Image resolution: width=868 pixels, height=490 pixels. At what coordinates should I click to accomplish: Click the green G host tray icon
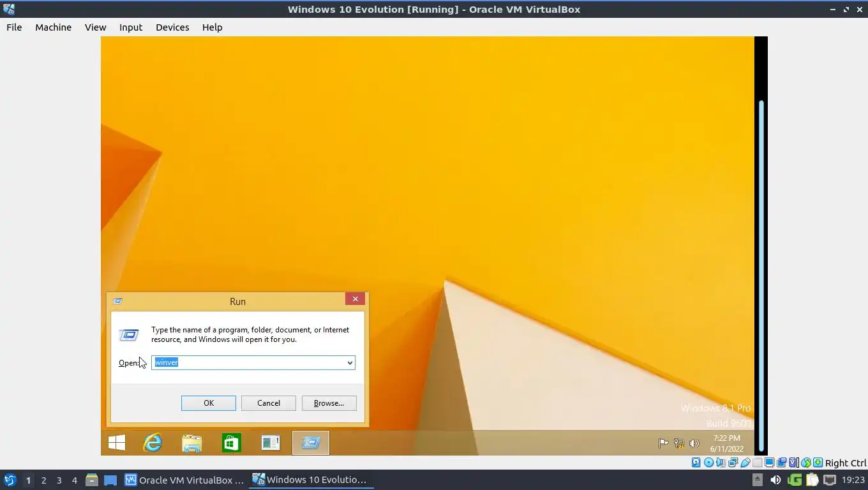click(x=795, y=480)
